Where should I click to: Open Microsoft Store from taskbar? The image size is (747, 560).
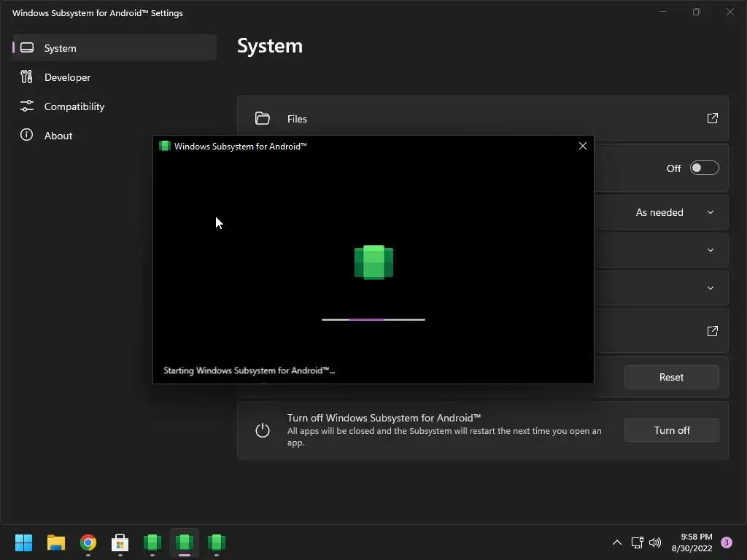pyautogui.click(x=120, y=542)
